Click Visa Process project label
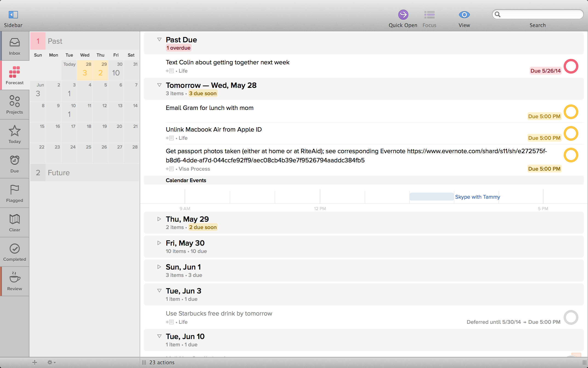588x368 pixels. pyautogui.click(x=194, y=169)
